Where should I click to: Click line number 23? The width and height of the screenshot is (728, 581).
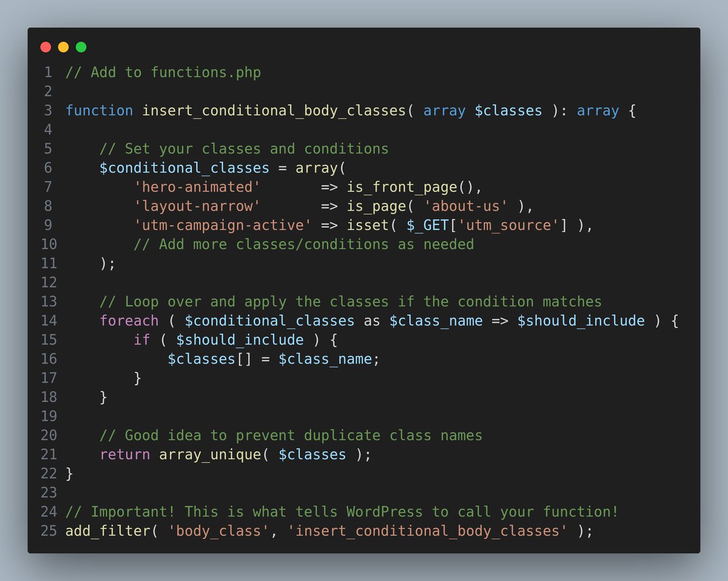[49, 492]
